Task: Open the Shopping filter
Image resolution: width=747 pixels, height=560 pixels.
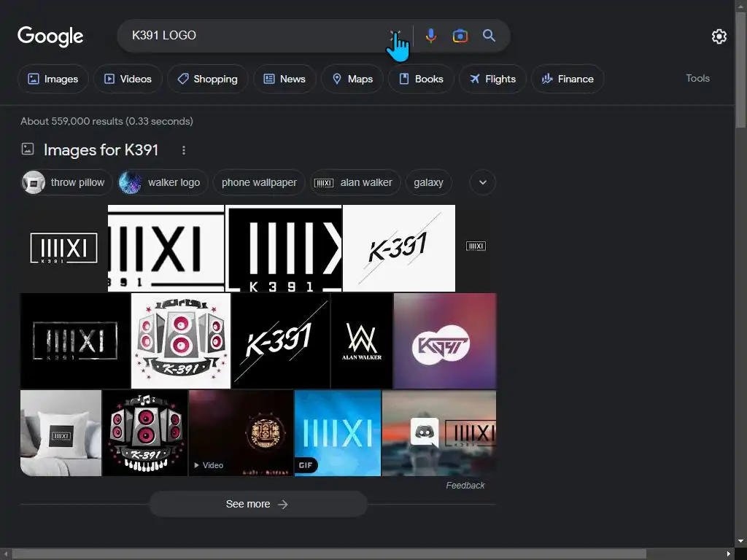Action: (207, 79)
